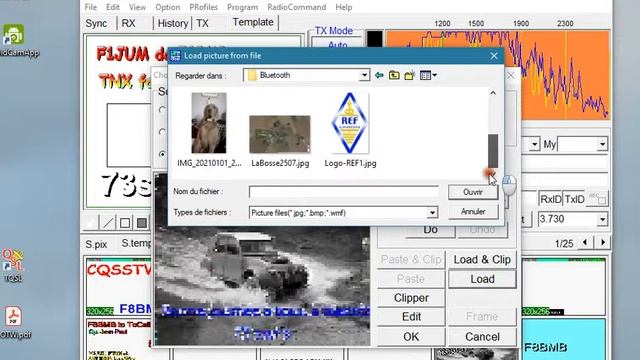This screenshot has height=360, width=640.
Task: Click the Ouvrir button
Action: click(473, 192)
